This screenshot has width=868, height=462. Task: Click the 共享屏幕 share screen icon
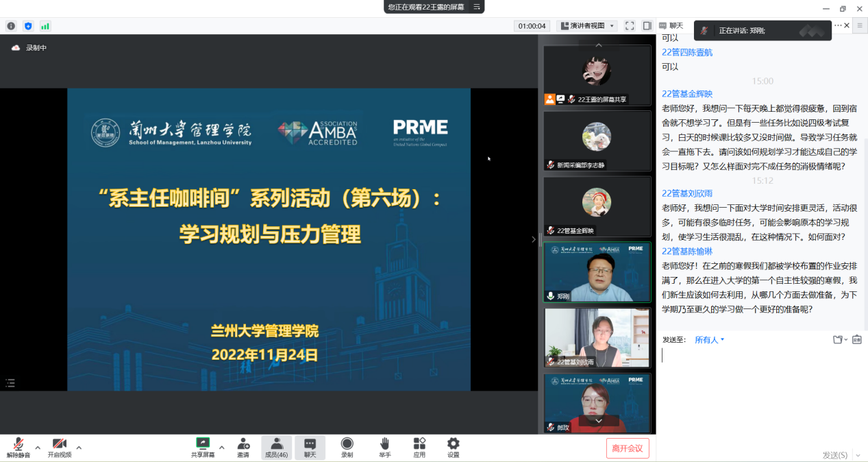click(203, 443)
